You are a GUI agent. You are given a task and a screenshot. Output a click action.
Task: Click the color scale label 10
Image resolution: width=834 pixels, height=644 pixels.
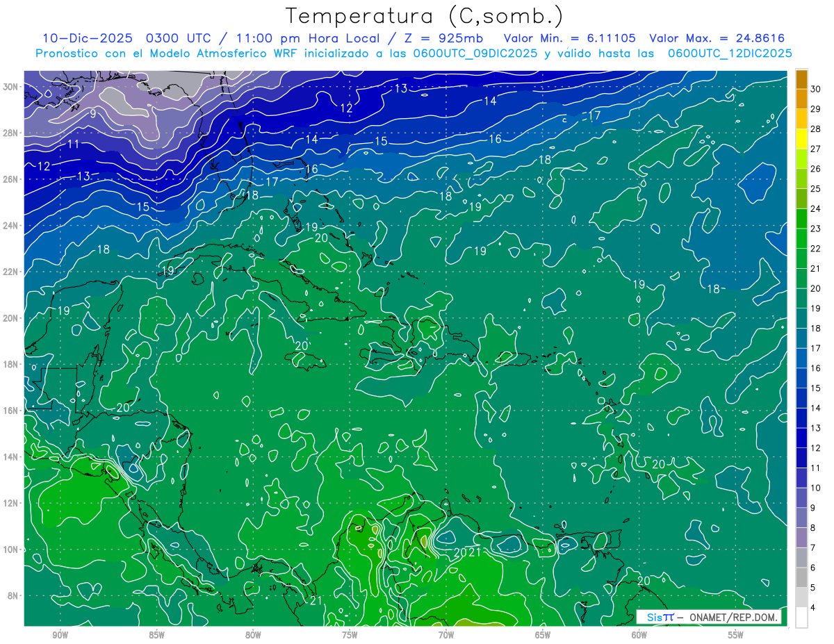[x=817, y=488]
